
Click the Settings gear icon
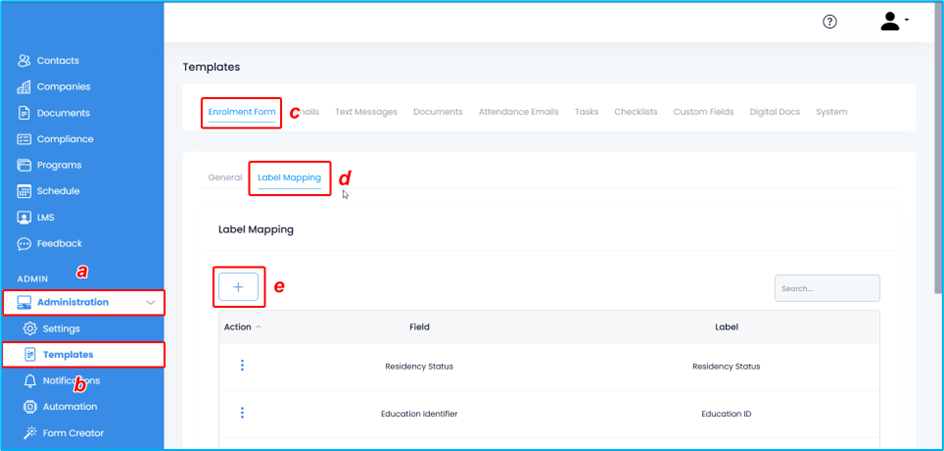click(x=30, y=329)
